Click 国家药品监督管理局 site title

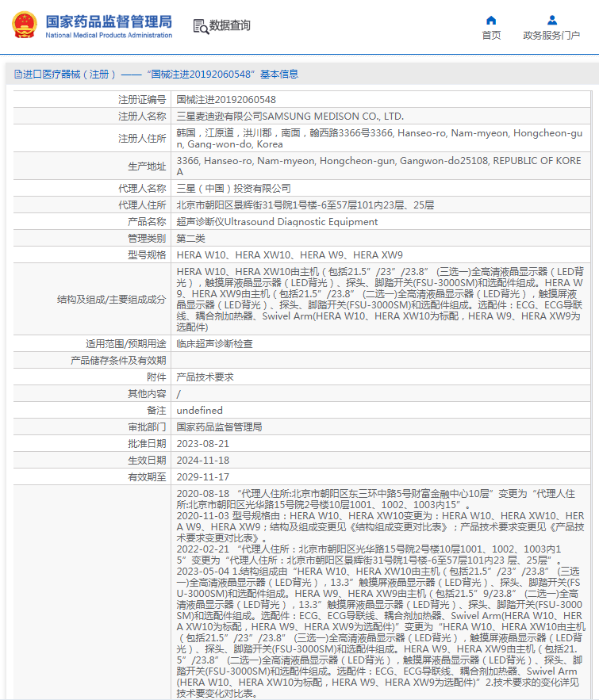(x=109, y=21)
